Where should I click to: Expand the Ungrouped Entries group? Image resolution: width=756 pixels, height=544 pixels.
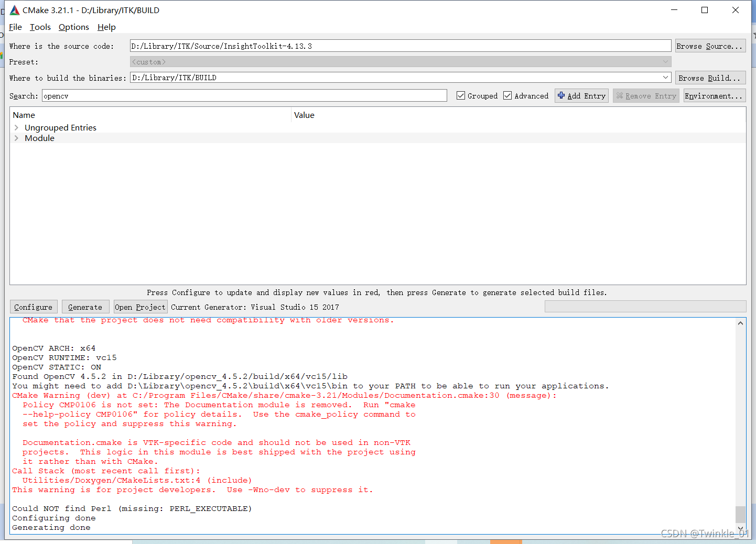[16, 127]
